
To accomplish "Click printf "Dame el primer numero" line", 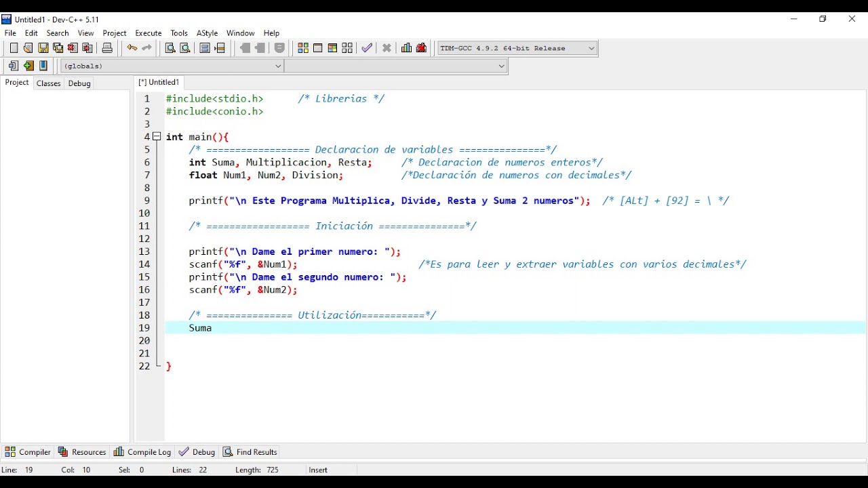I will click(295, 251).
